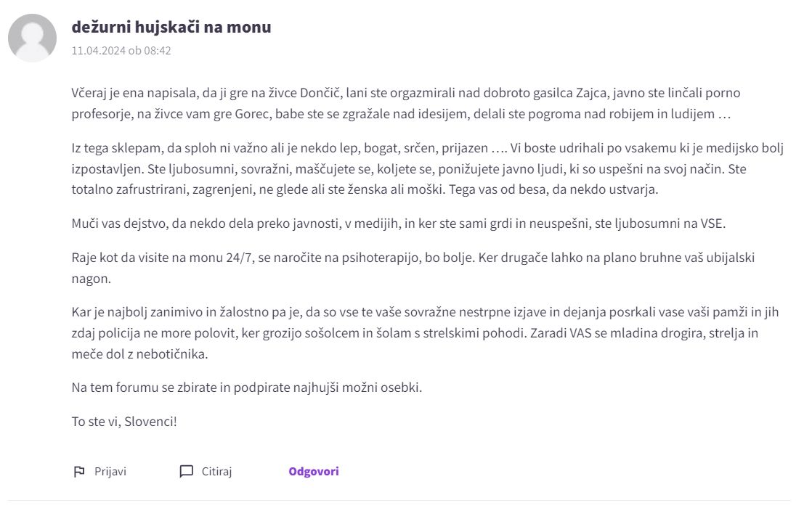812x516 pixels.
Task: Click the grey user avatar placeholder
Action: click(33, 38)
